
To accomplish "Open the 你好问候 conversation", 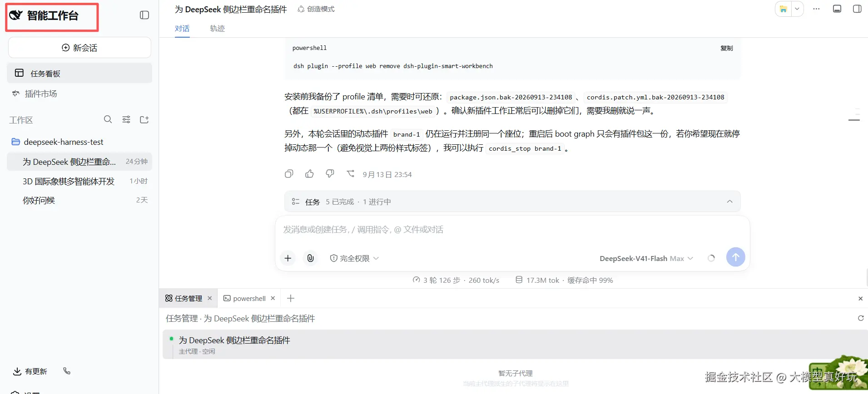I will (x=79, y=200).
